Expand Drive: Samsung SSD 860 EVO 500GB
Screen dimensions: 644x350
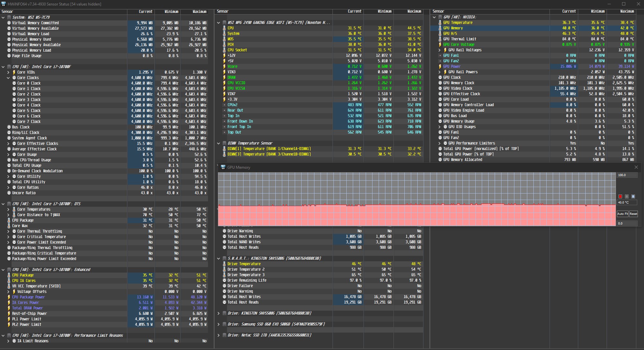click(x=219, y=324)
